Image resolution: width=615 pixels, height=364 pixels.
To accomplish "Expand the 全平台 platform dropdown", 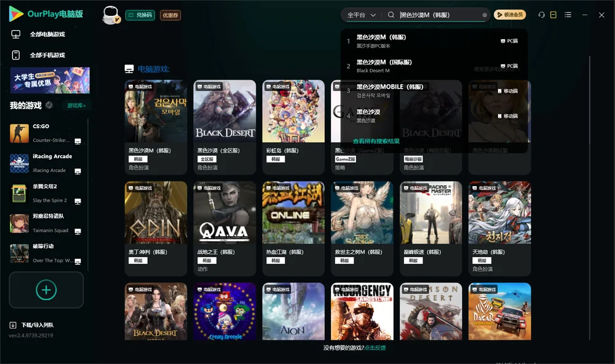I will pyautogui.click(x=361, y=15).
